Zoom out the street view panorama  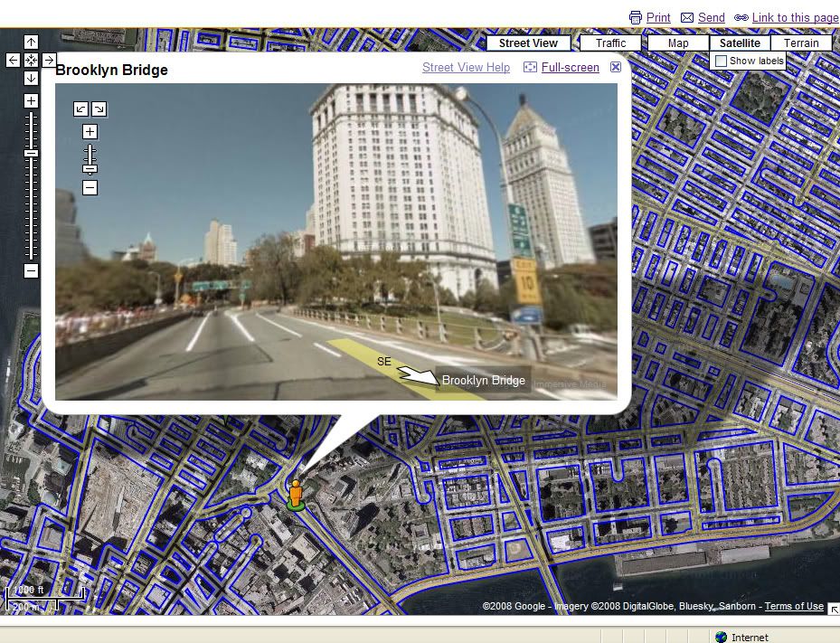90,187
